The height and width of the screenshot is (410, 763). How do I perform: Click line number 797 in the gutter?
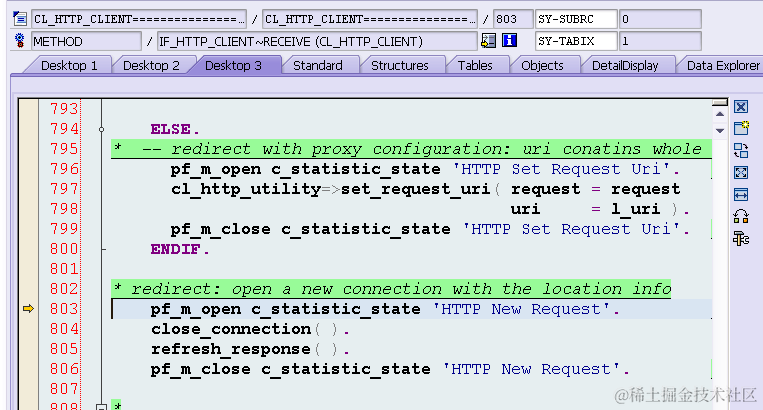click(x=64, y=189)
